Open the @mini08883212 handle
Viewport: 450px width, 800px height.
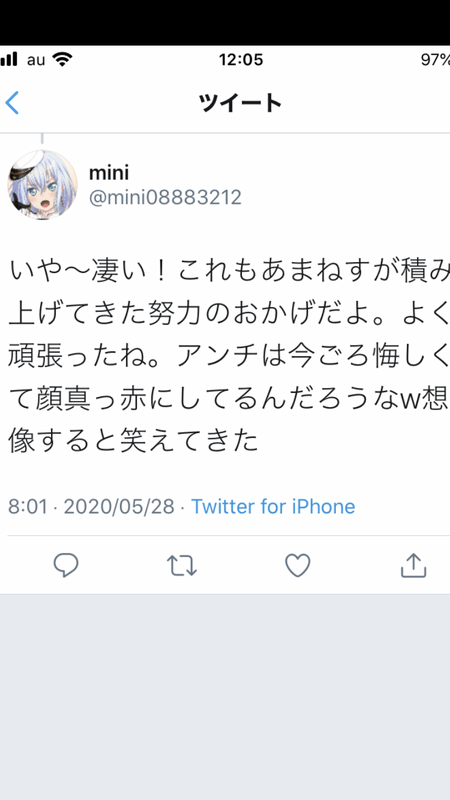click(165, 197)
